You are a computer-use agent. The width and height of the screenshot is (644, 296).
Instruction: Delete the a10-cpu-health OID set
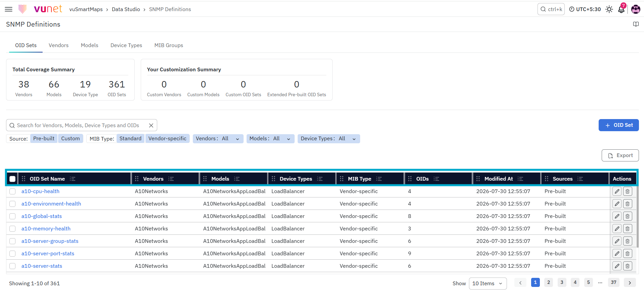[628, 191]
